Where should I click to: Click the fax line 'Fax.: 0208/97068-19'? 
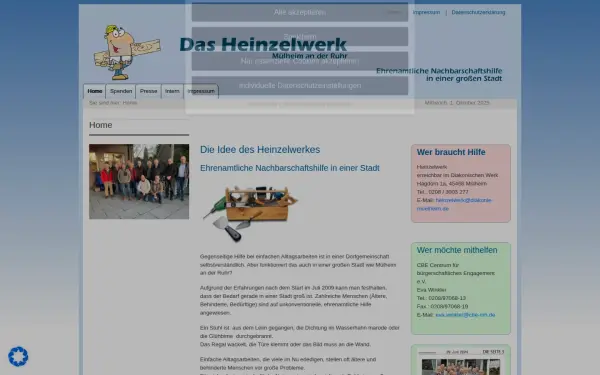click(442, 307)
